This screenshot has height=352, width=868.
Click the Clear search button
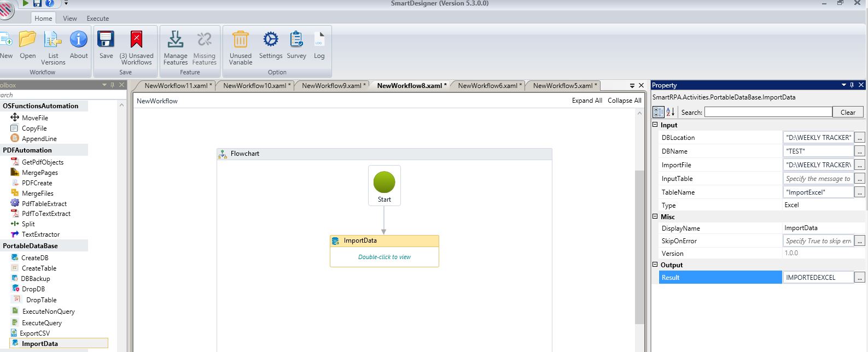(x=847, y=112)
